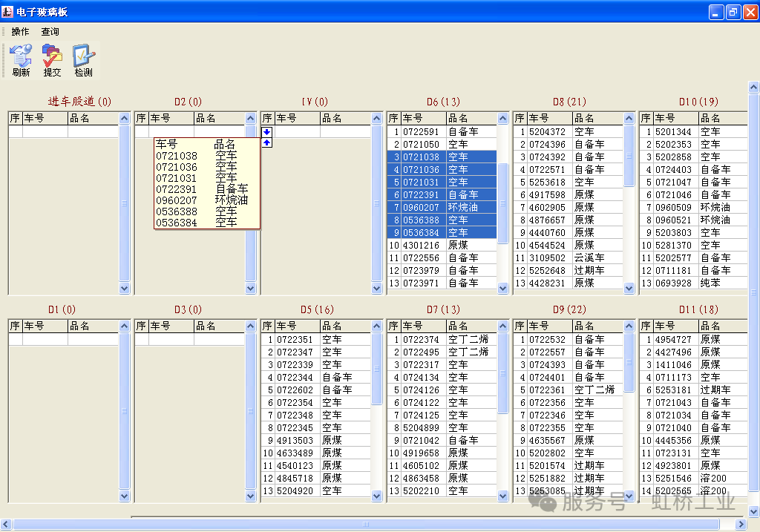Click scroll-down arrow of main window scrollbar
Image resolution: width=760 pixels, height=532 pixels.
pos(753,511)
